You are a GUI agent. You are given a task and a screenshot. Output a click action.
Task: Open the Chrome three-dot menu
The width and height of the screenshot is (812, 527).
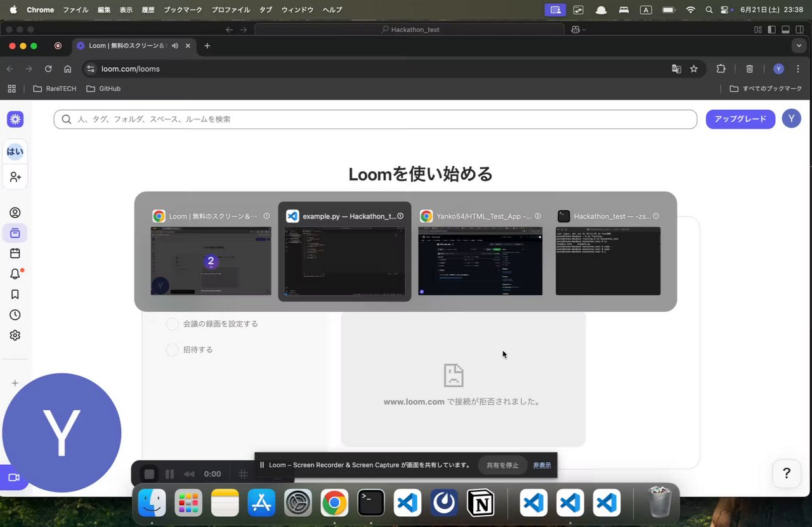click(797, 69)
